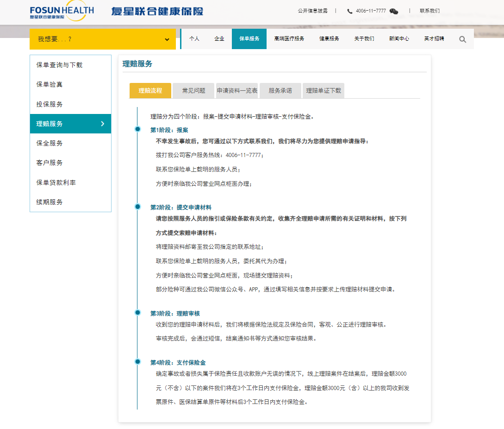This screenshot has height=429, width=504.
Task: Click the 理赔服务 page heading
Action: tap(137, 64)
